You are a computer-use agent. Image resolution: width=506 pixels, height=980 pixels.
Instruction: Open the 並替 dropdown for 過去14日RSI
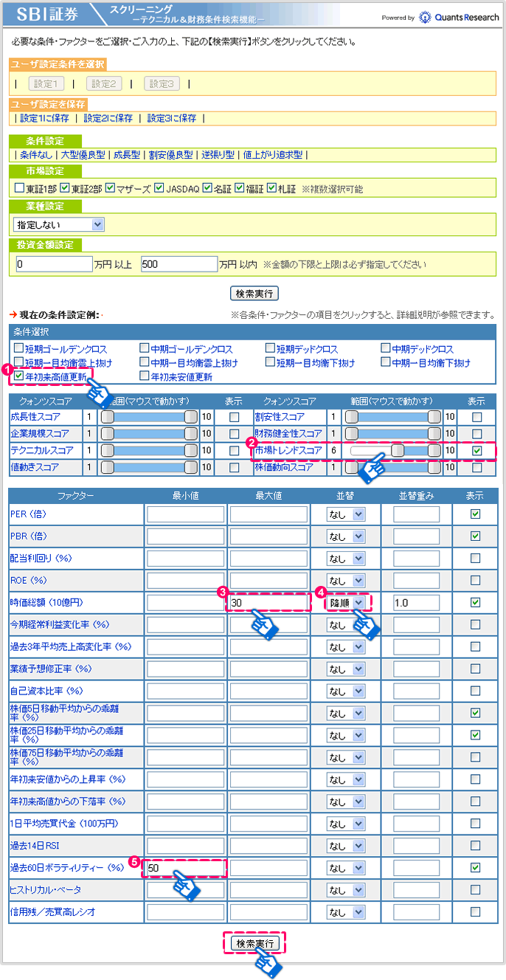click(346, 846)
